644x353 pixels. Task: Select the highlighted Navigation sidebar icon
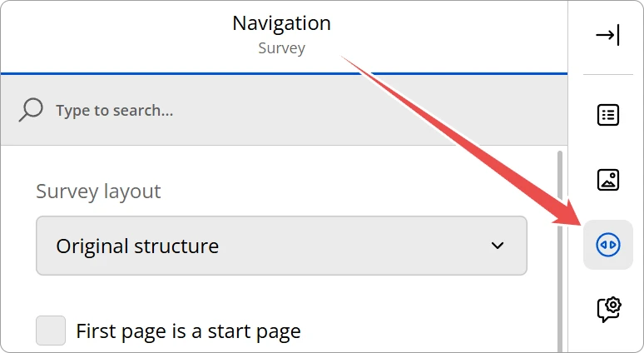point(608,245)
